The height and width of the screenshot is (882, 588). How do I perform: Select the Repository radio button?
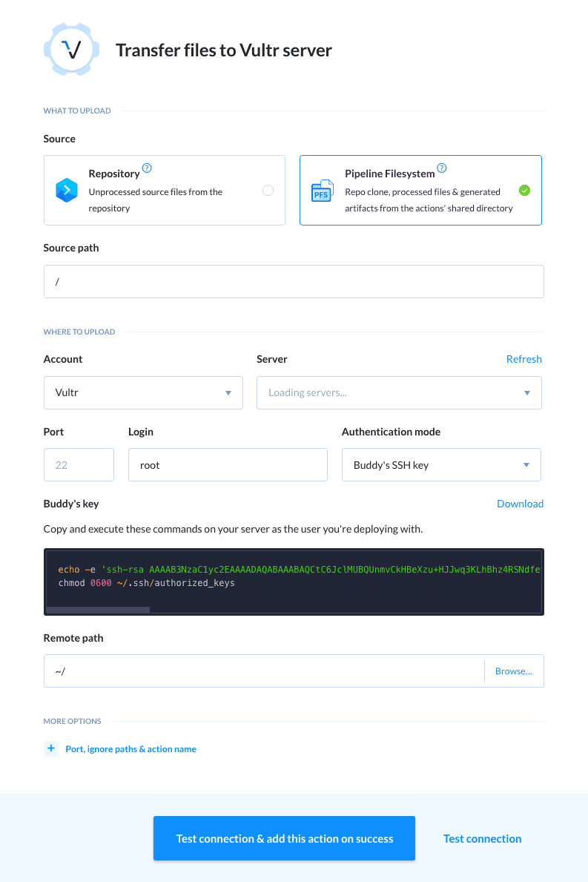point(268,191)
